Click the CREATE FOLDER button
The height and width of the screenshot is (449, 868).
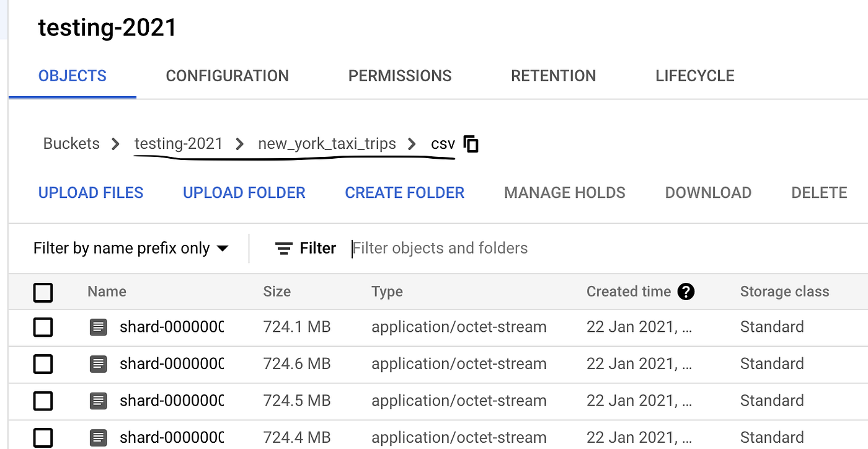click(404, 193)
